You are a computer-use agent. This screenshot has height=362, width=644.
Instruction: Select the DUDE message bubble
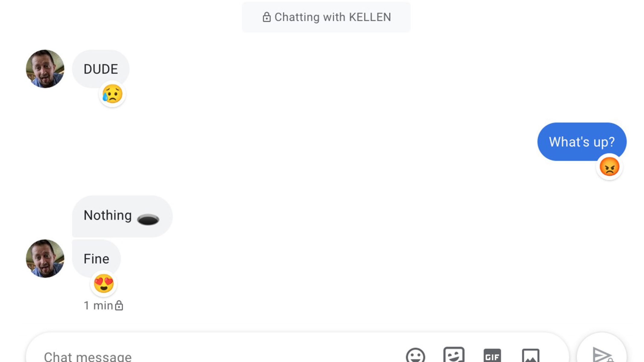pos(101,69)
